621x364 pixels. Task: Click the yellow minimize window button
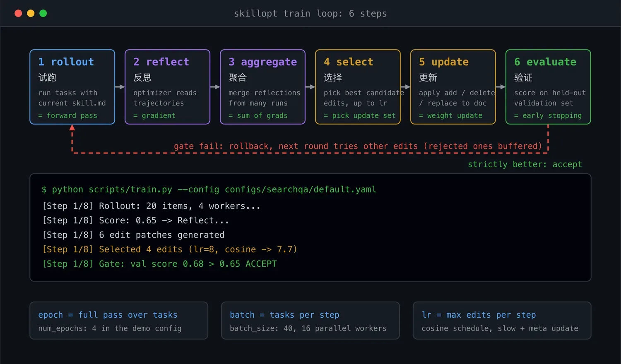[31, 13]
